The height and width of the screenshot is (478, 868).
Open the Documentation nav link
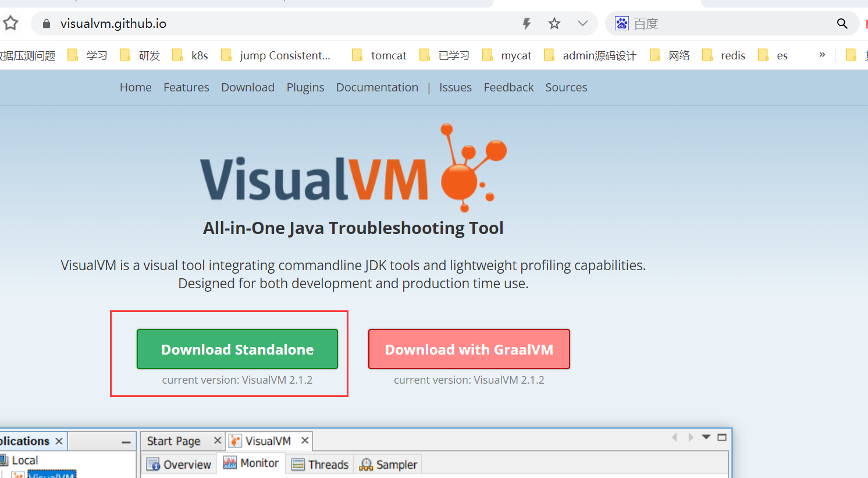[x=377, y=87]
